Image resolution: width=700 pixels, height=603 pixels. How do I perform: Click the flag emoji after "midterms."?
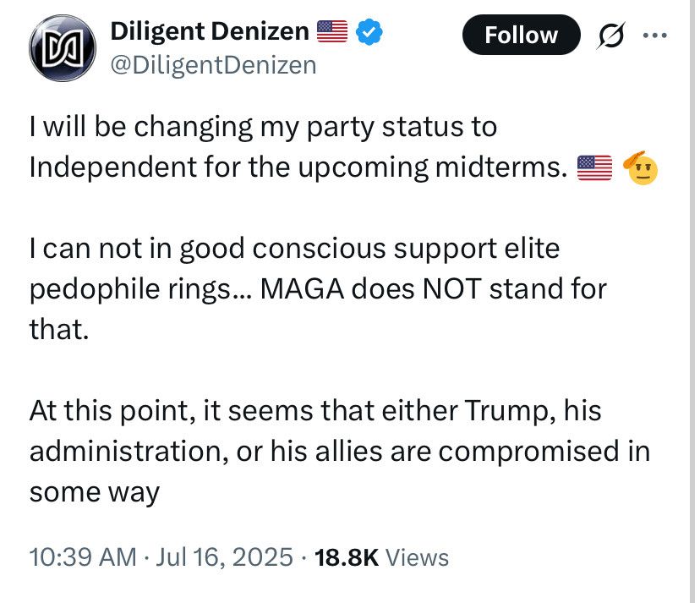click(593, 167)
